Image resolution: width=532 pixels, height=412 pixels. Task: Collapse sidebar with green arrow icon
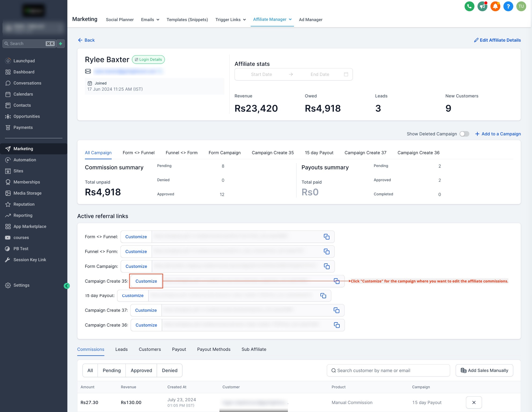(x=66, y=286)
